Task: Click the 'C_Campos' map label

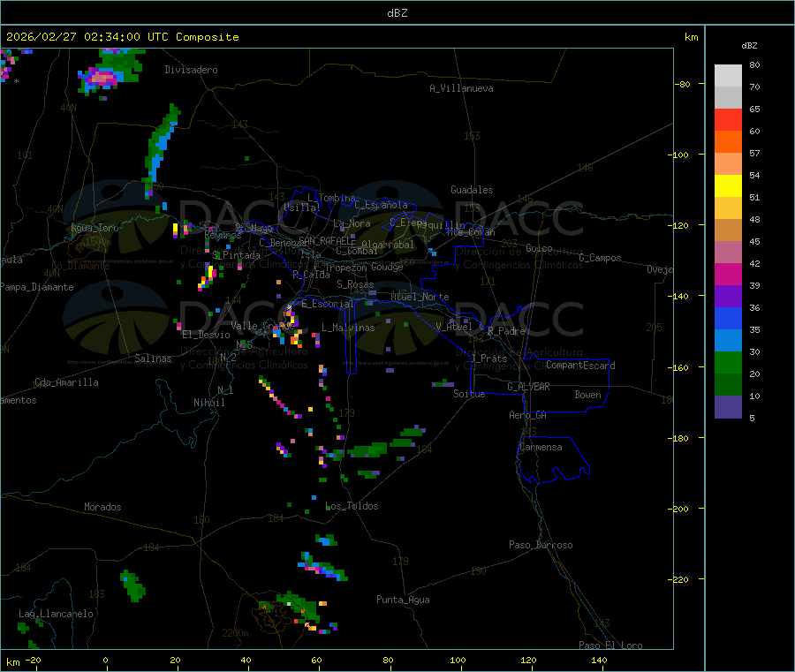Action: click(x=600, y=258)
